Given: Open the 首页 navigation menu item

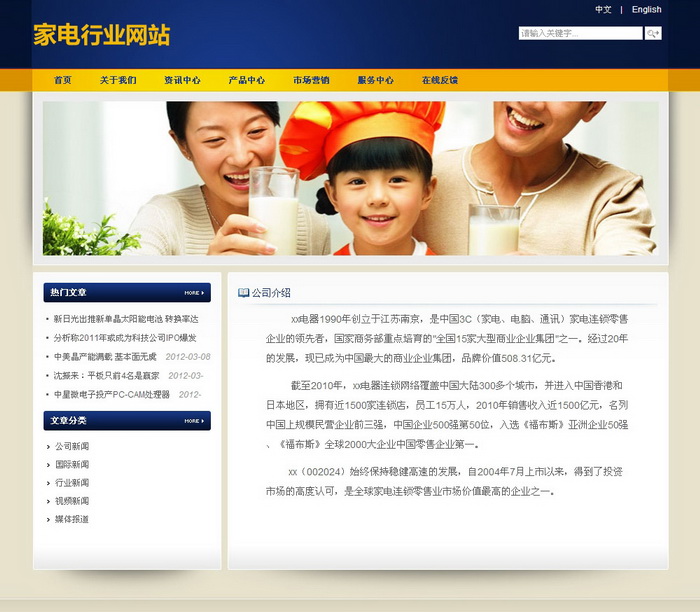Looking at the screenshot, I should (63, 80).
